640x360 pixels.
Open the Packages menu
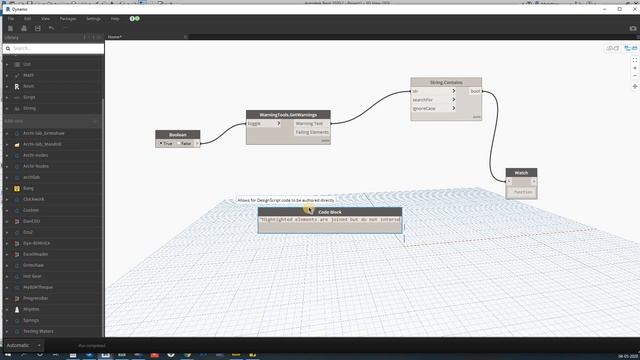[x=68, y=19]
